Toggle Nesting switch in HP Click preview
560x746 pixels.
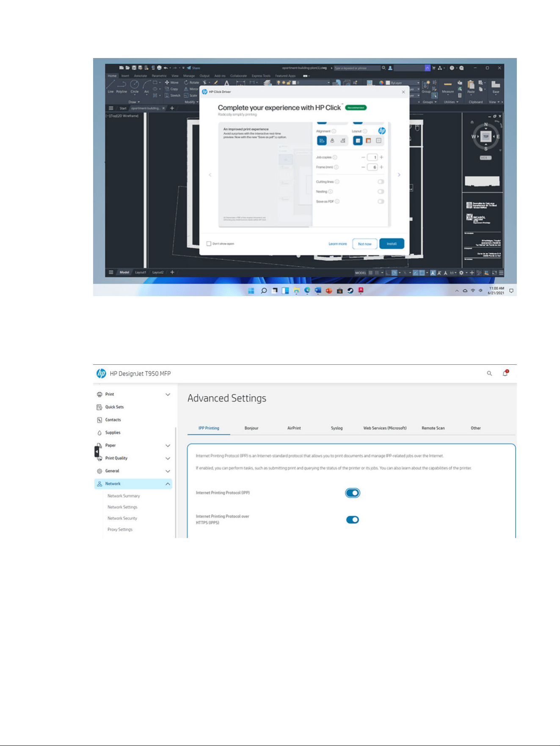point(381,191)
